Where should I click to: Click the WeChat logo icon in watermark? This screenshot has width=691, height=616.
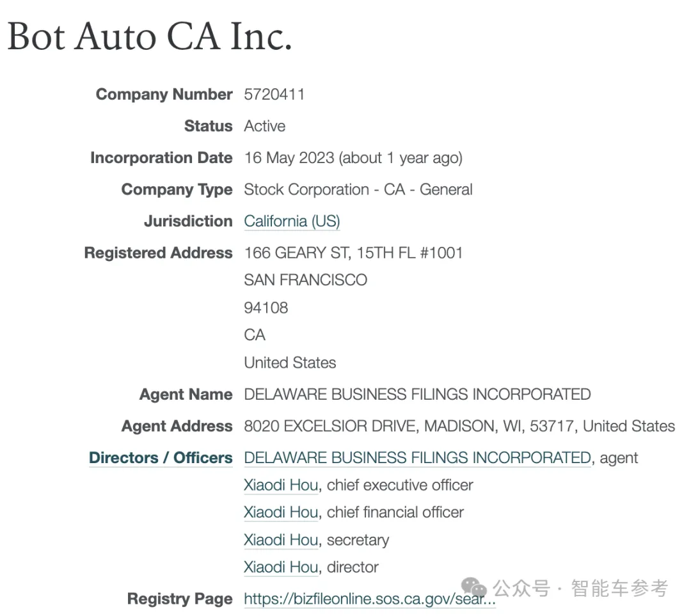(x=475, y=588)
